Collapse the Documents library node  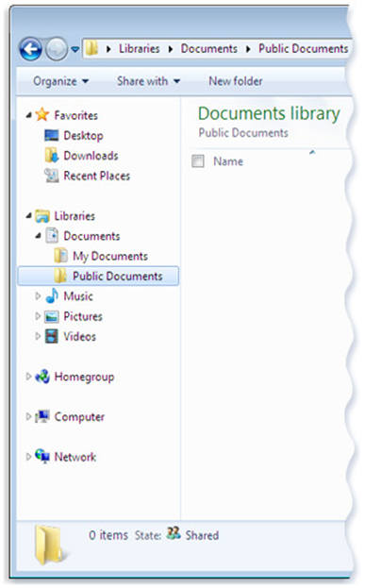[x=38, y=236]
